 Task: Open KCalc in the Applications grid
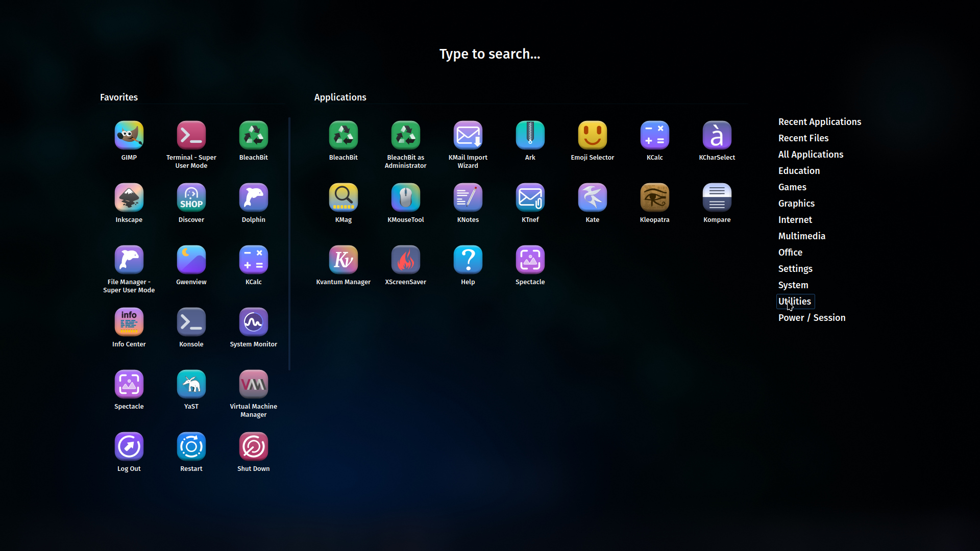[655, 135]
